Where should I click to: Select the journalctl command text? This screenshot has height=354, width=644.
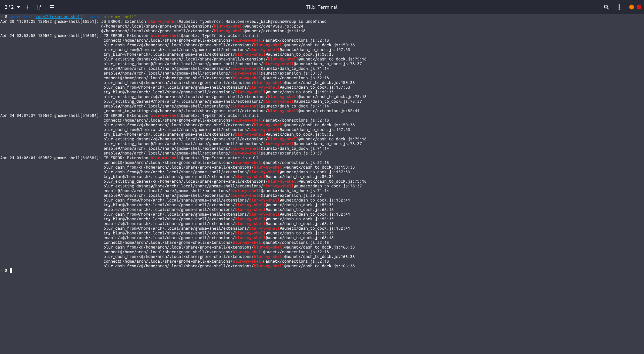click(21, 16)
